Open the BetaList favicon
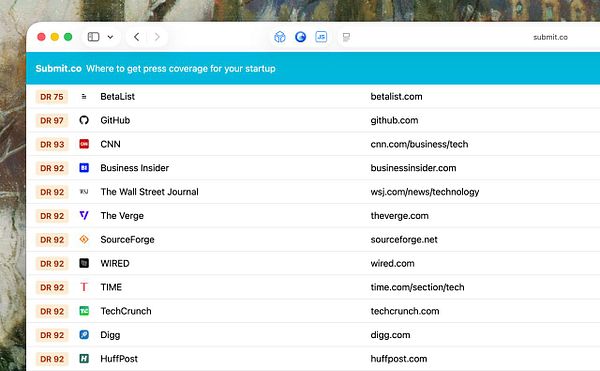Image resolution: width=600 pixels, height=371 pixels. pyautogui.click(x=84, y=97)
